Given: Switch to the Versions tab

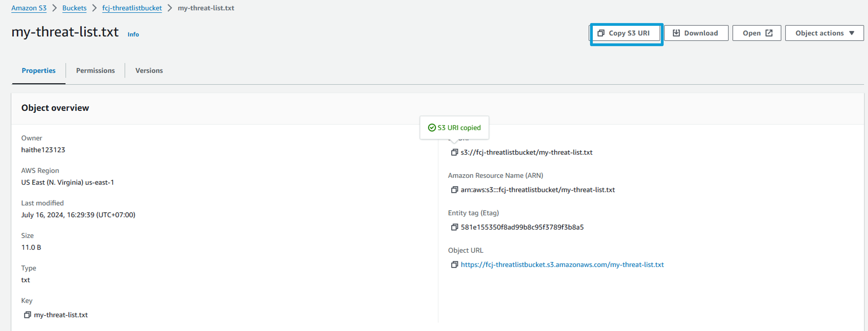Looking at the screenshot, I should 149,70.
